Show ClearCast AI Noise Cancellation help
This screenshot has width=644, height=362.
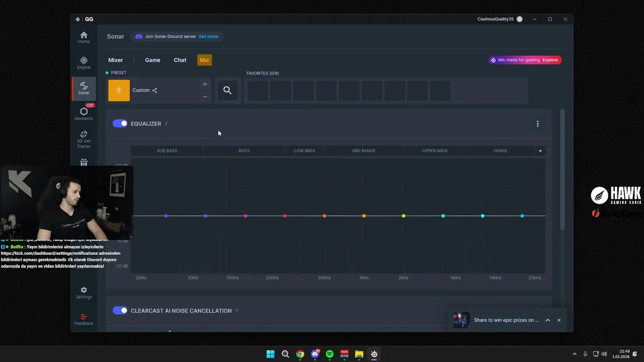point(236,311)
